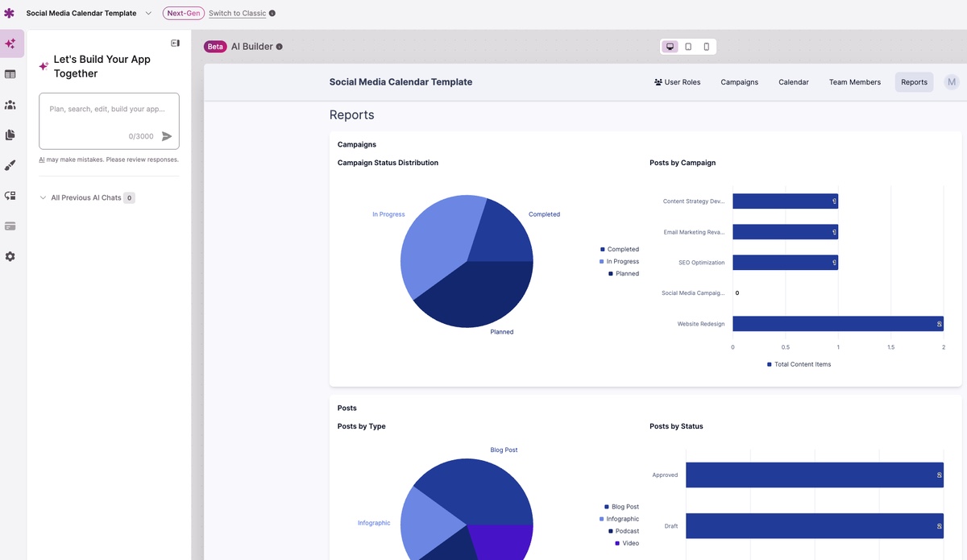Open the users group sidebar icon
The image size is (967, 560).
tap(10, 105)
